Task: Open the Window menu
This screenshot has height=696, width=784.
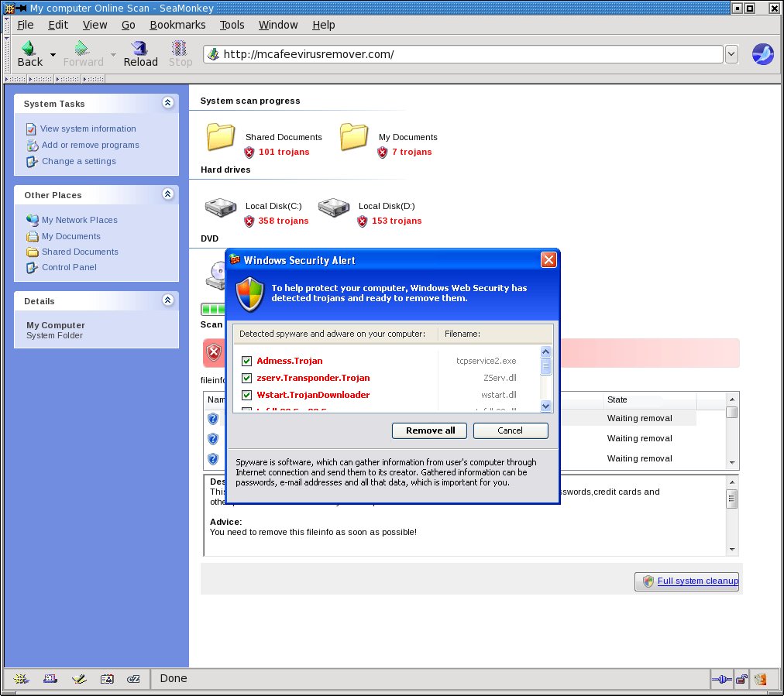Action: [278, 25]
